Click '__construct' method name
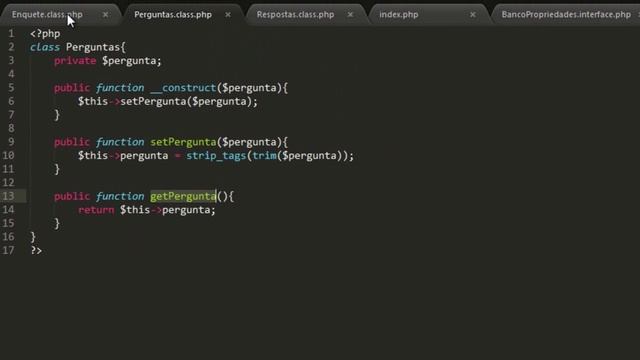Screen dimensions: 640x360 point(183,88)
